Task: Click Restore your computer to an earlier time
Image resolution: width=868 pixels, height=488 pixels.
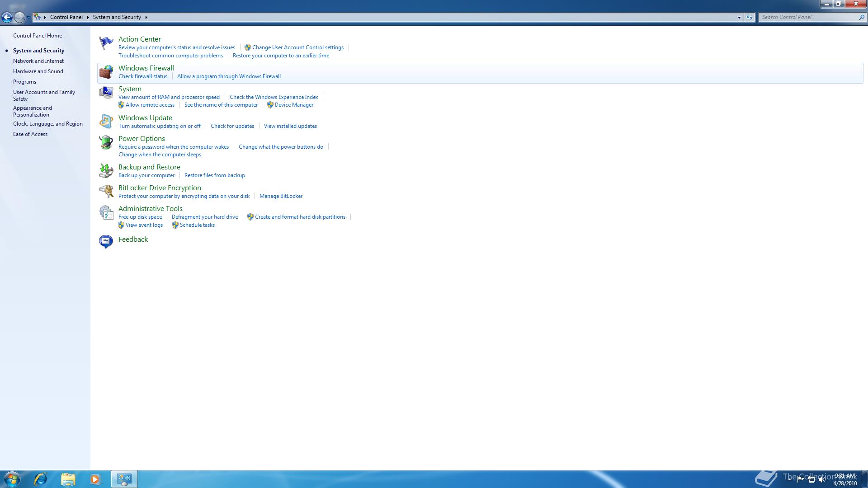Action: click(281, 56)
